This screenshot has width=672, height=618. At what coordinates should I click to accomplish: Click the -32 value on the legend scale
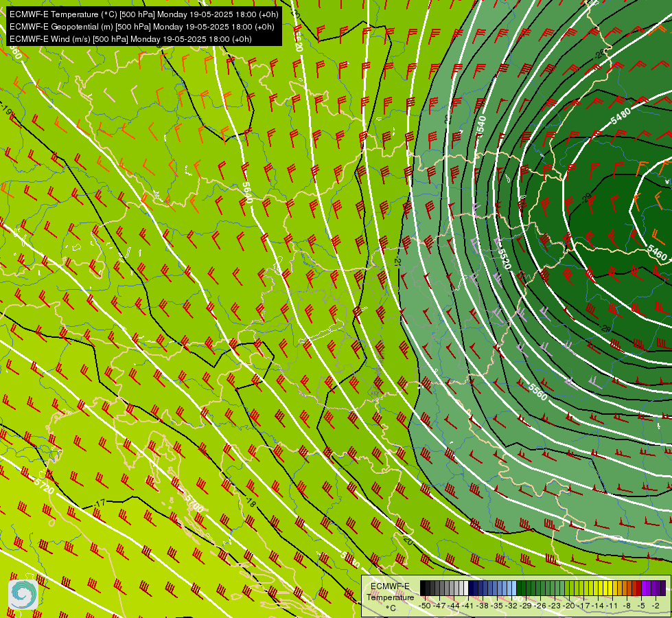pyautogui.click(x=511, y=606)
